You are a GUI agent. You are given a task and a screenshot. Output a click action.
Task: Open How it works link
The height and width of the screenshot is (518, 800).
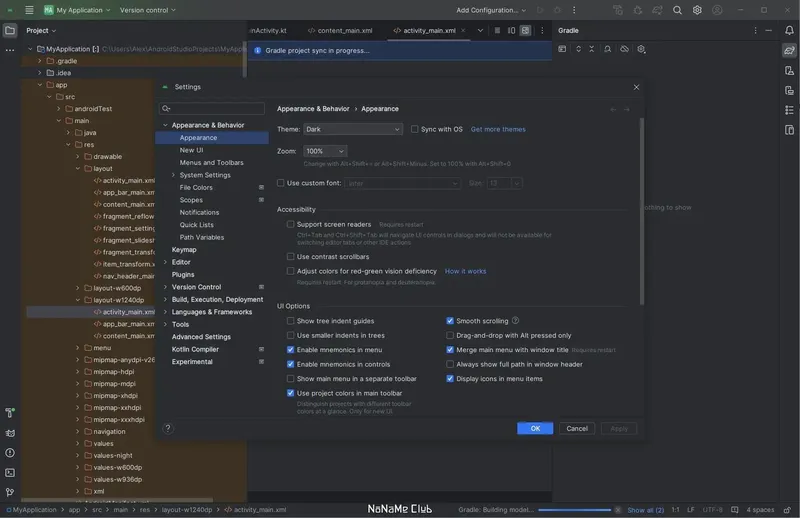pos(465,271)
